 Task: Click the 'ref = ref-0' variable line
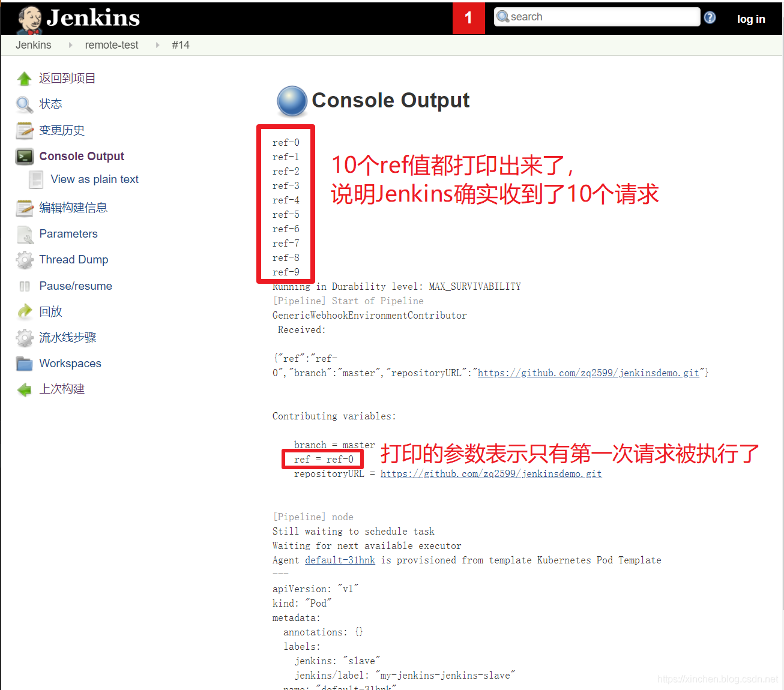[x=324, y=460]
